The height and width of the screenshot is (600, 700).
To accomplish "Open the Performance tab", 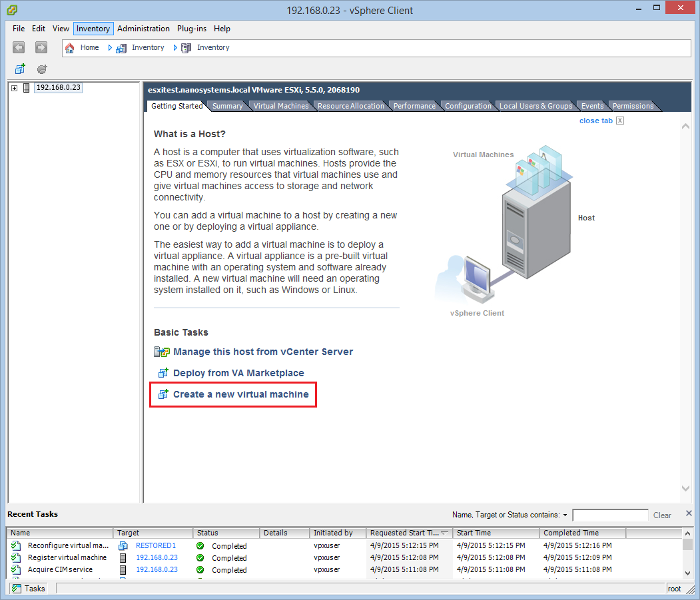I will tap(414, 106).
